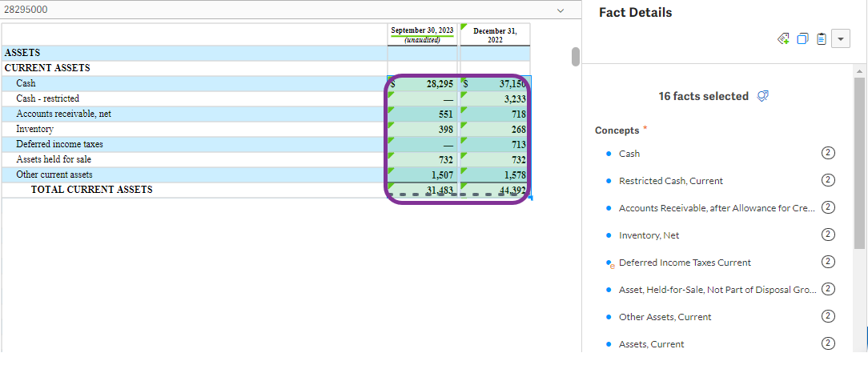Screen dimensions: 868x365
Task: Open the Asset, Held-for-Sale concept entry
Action: 716,290
